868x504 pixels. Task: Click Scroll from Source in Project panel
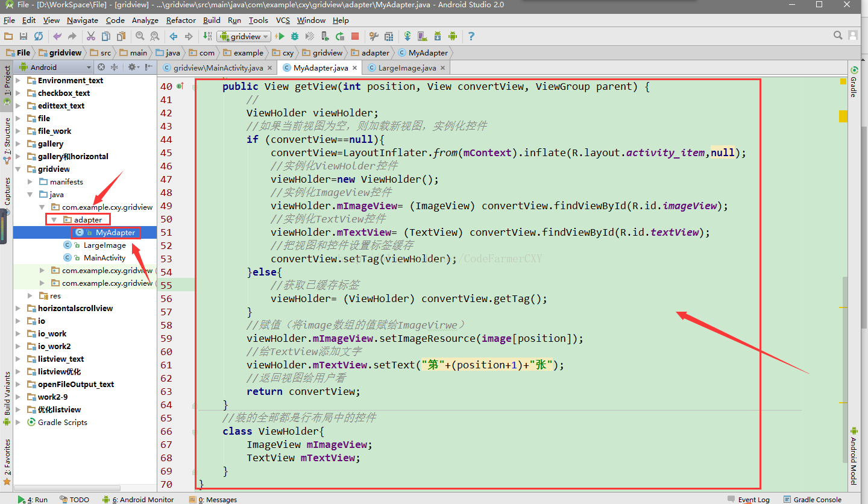pyautogui.click(x=101, y=67)
